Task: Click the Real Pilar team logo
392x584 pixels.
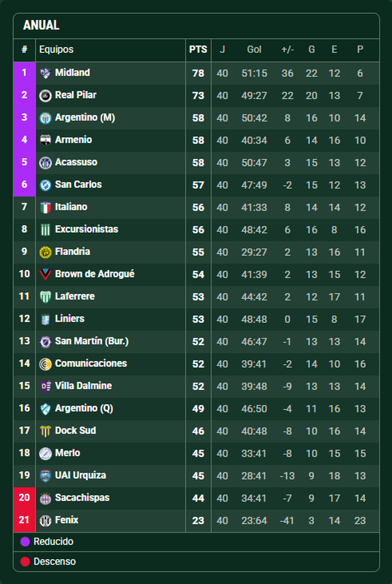Action: (45, 96)
